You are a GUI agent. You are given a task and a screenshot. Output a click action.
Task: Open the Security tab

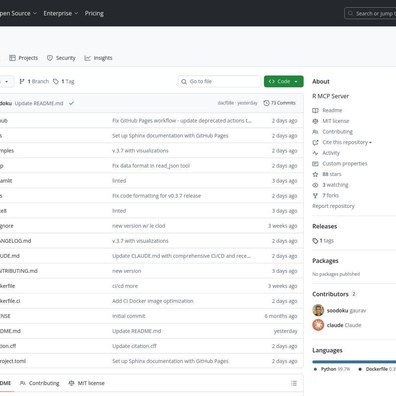[61, 58]
